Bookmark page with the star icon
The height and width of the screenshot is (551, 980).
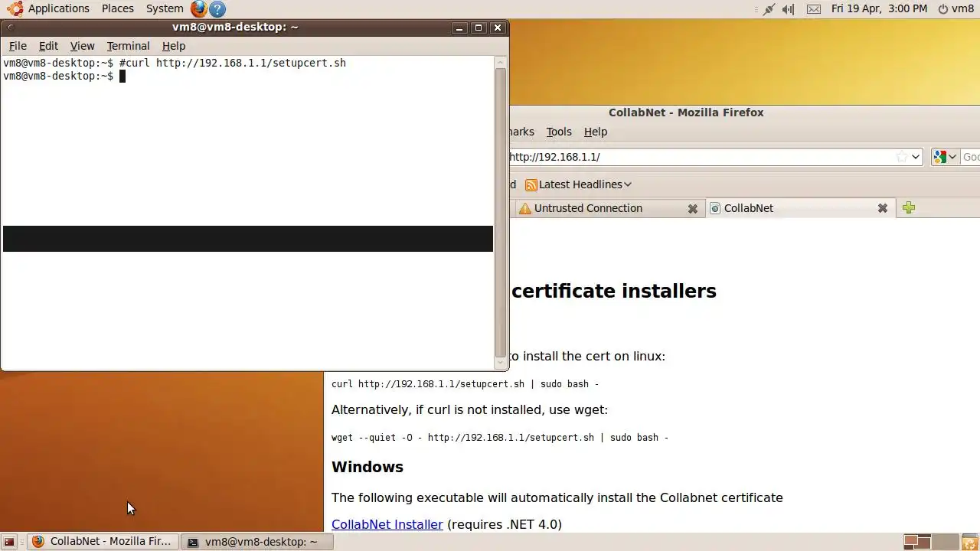click(x=902, y=157)
